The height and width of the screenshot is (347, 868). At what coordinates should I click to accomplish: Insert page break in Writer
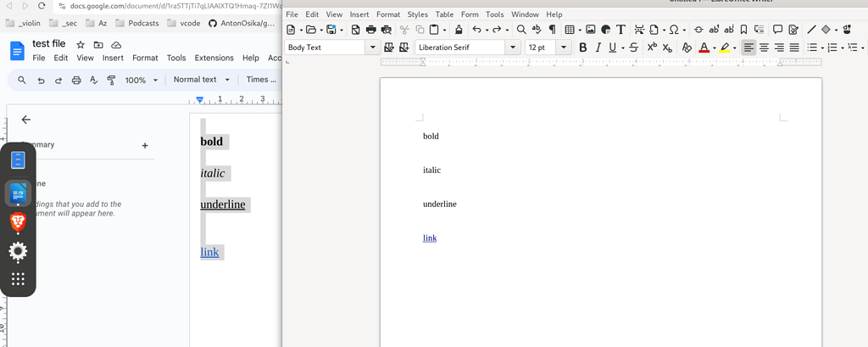click(639, 30)
